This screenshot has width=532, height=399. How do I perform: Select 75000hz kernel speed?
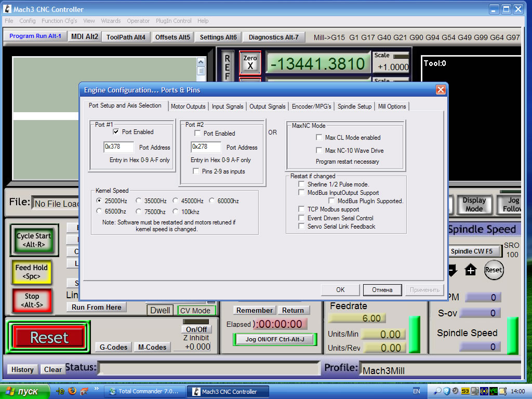tap(138, 211)
